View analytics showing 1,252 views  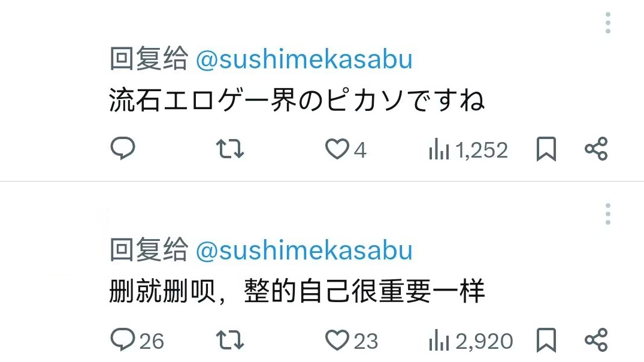click(x=439, y=150)
